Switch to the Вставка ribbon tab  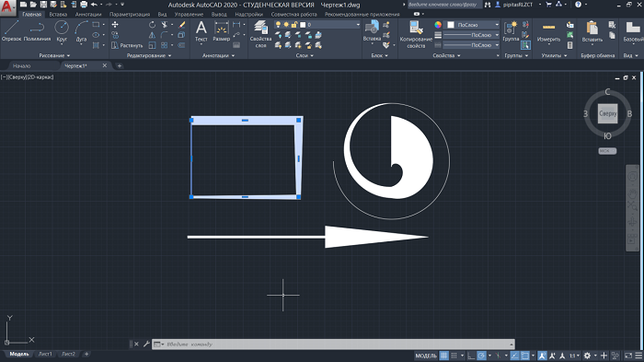tap(58, 15)
